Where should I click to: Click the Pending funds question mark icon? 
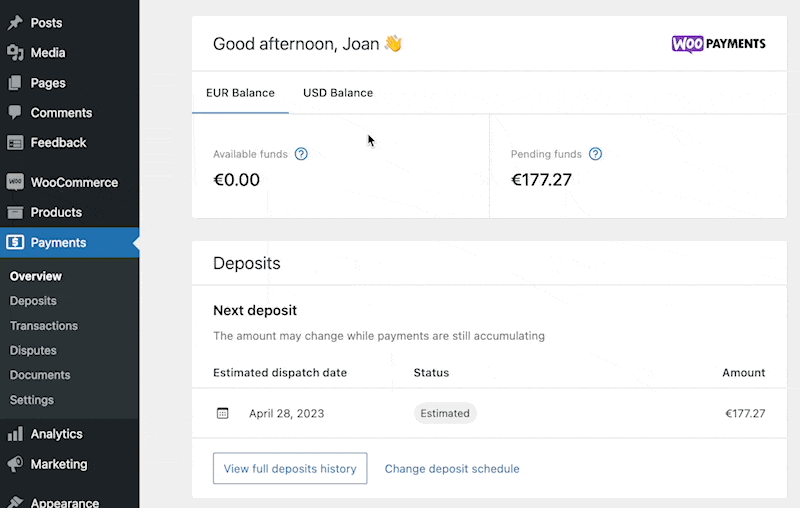coord(595,154)
